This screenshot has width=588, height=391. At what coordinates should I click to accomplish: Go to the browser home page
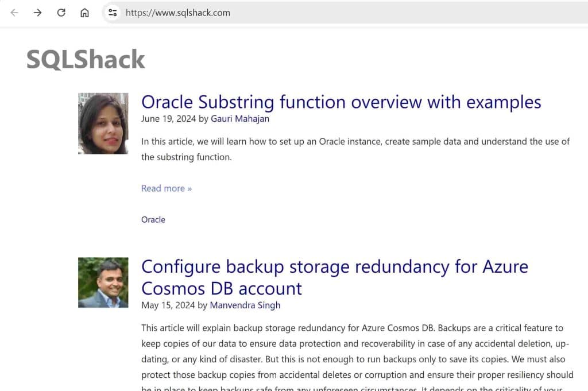(x=84, y=13)
